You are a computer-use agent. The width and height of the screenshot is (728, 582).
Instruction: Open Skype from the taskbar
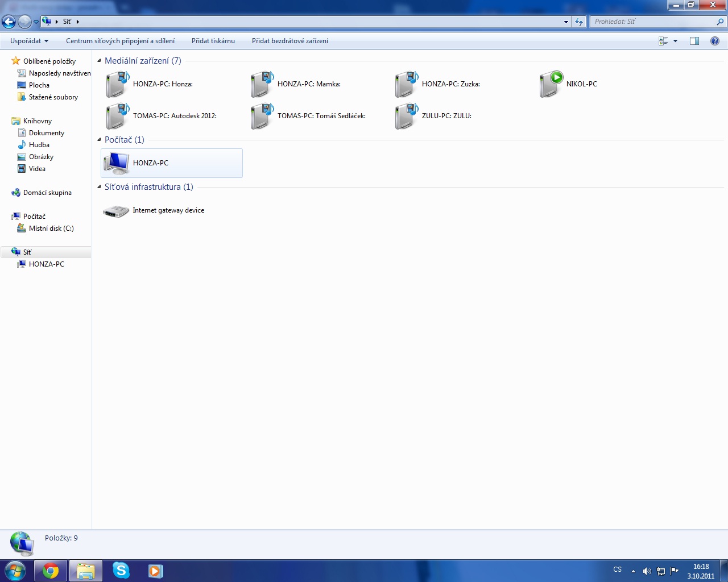[121, 571]
